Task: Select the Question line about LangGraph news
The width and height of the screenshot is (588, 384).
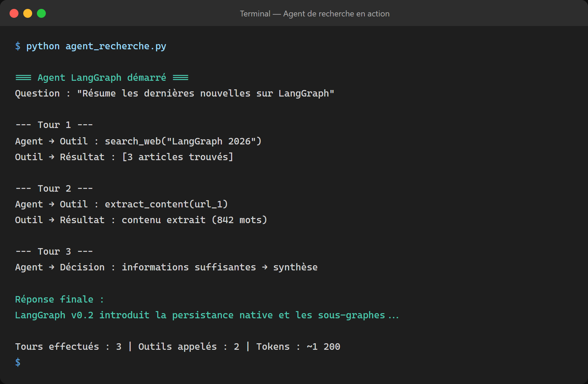Action: pyautogui.click(x=174, y=93)
